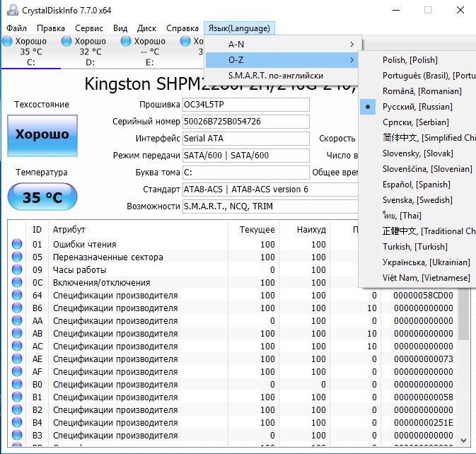The image size is (476, 454).
Task: Click status icon for attribute AF row
Action: point(17,371)
